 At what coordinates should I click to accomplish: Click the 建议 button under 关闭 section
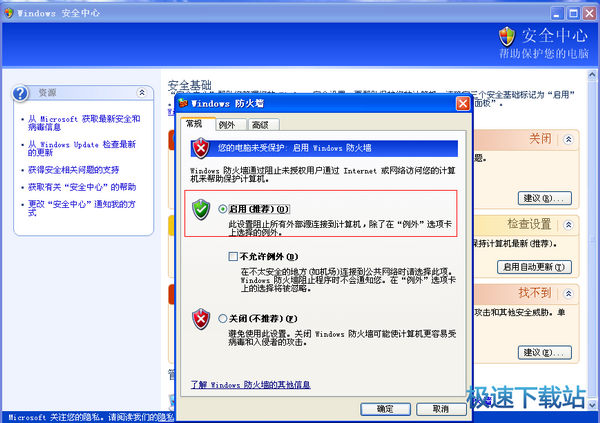[545, 198]
